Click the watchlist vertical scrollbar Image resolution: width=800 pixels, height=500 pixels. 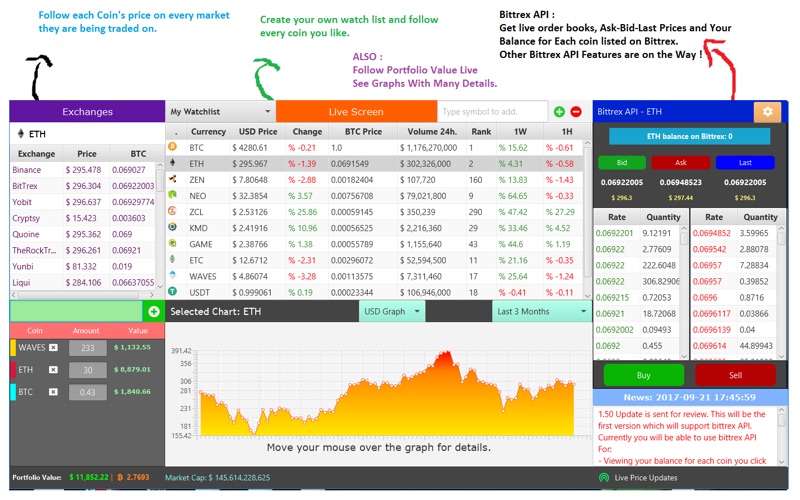(587, 219)
